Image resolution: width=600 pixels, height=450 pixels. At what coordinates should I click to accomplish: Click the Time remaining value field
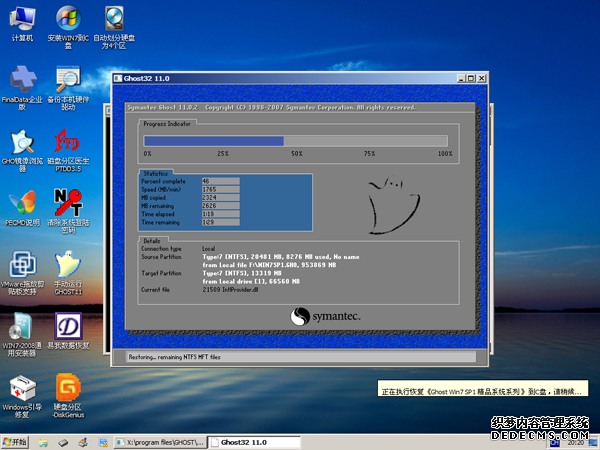coord(221,222)
